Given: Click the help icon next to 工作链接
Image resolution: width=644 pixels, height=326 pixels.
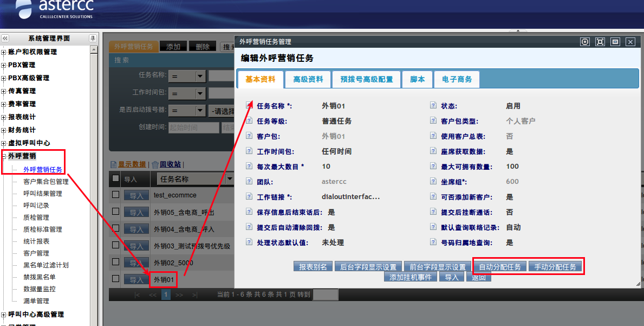Looking at the screenshot, I should pos(249,197).
